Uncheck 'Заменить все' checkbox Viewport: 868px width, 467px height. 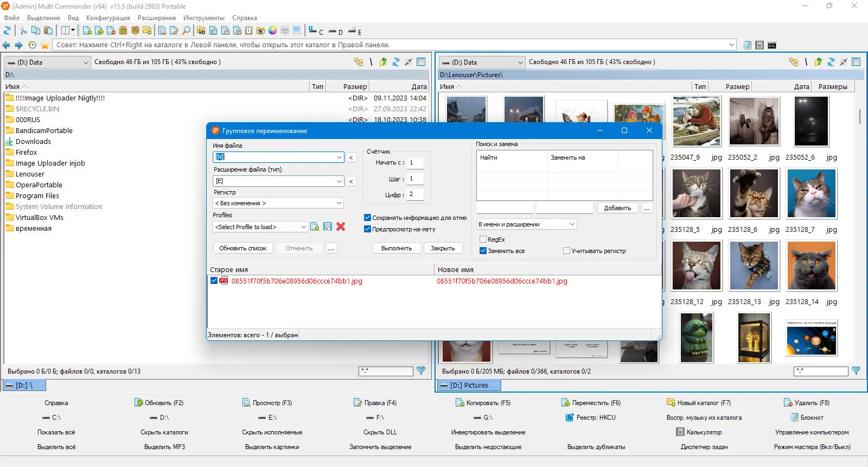pyautogui.click(x=483, y=251)
